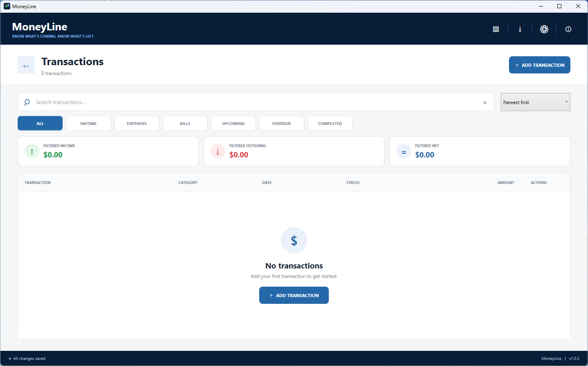Image resolution: width=588 pixels, height=366 pixels.
Task: Click Add Transaction button under No transactions
Action: pos(294,295)
